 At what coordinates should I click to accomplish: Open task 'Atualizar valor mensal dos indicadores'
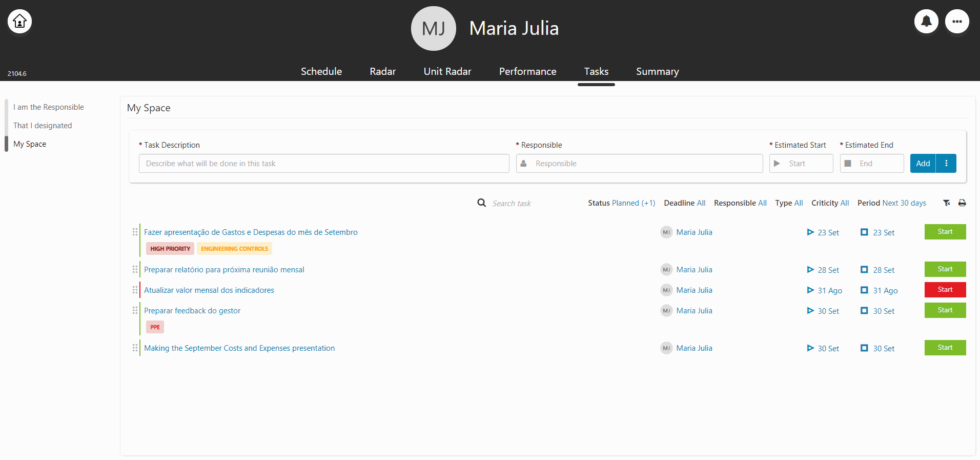tap(209, 290)
